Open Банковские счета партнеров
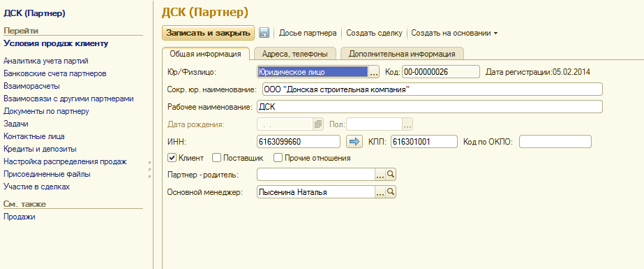This screenshot has width=644, height=269. [x=55, y=73]
